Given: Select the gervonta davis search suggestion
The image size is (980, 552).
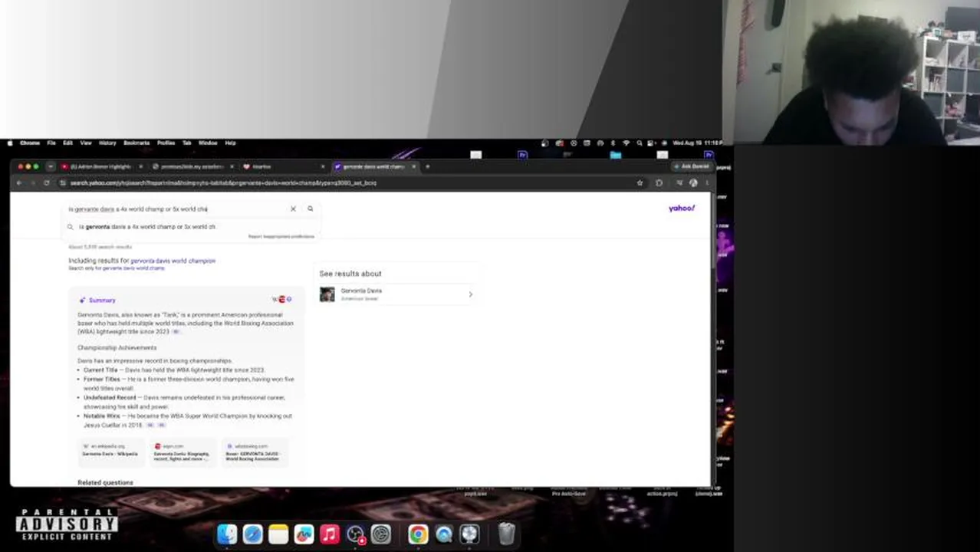Looking at the screenshot, I should click(147, 227).
